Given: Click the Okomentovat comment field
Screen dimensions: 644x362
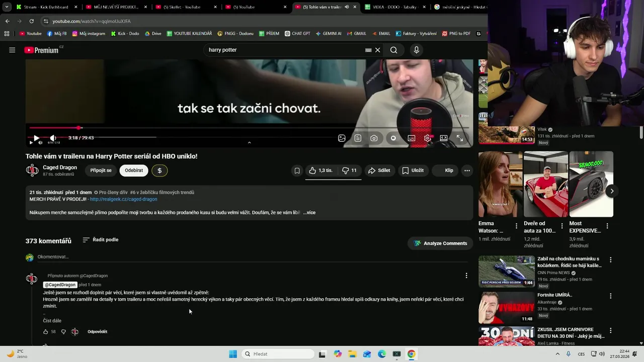Looking at the screenshot, I should pos(252,257).
